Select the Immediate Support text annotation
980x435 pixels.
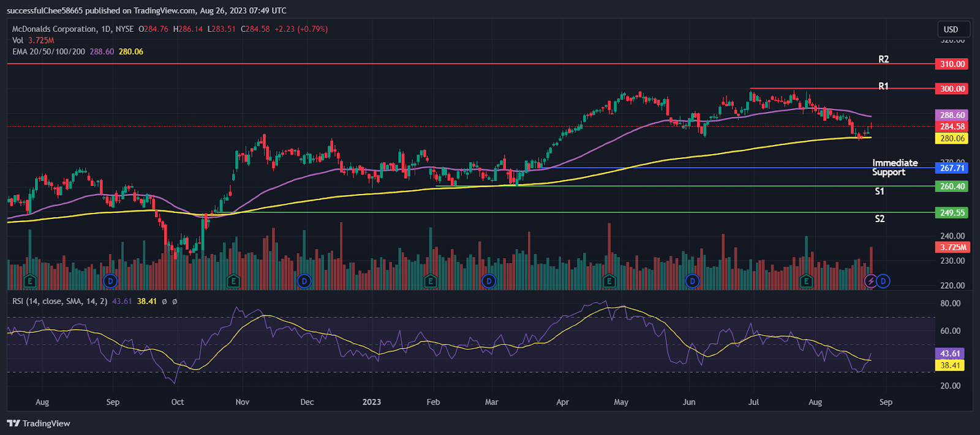pos(895,167)
